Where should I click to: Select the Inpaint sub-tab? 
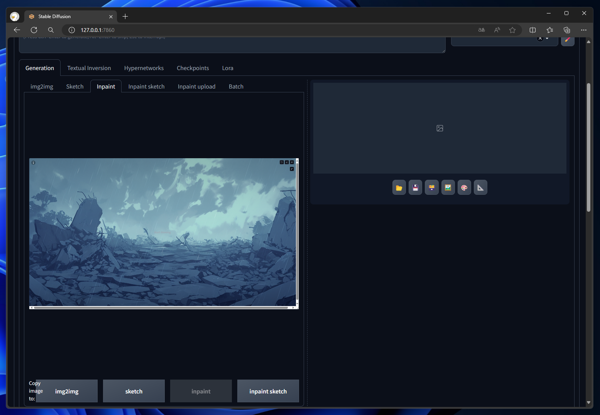106,86
